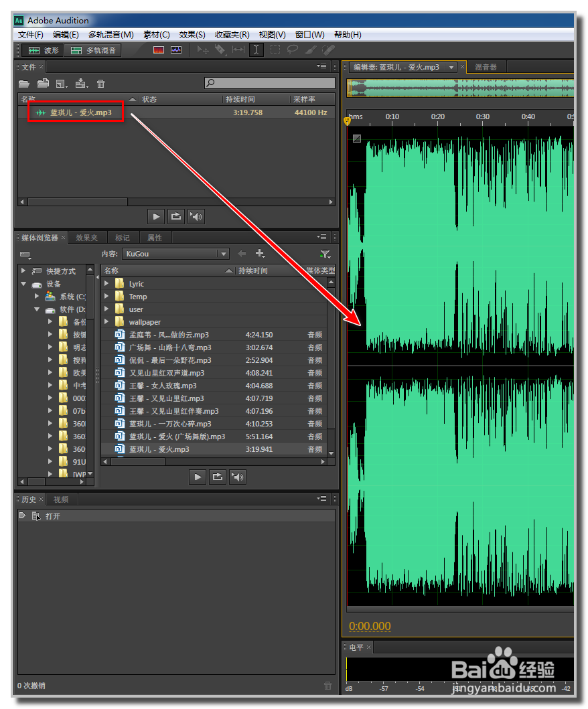Click the waveform overview navigator bar

461,88
